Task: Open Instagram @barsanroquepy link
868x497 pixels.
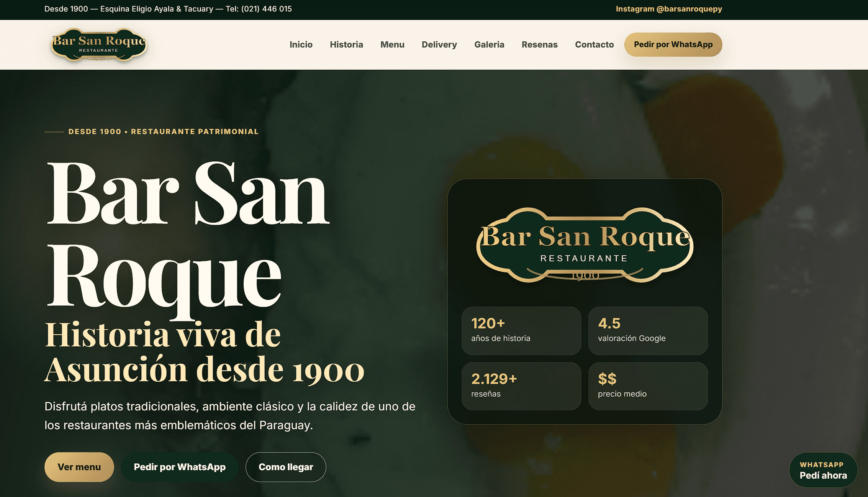Action: [x=669, y=9]
